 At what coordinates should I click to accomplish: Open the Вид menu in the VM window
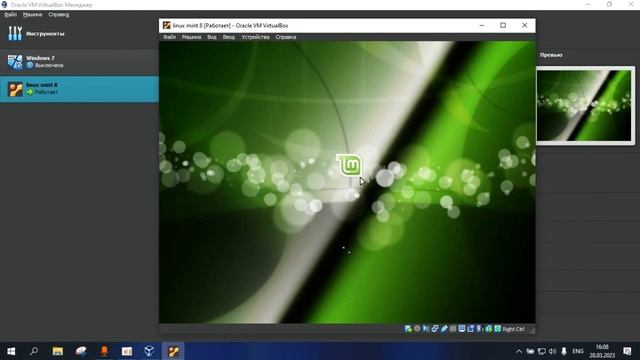[212, 37]
